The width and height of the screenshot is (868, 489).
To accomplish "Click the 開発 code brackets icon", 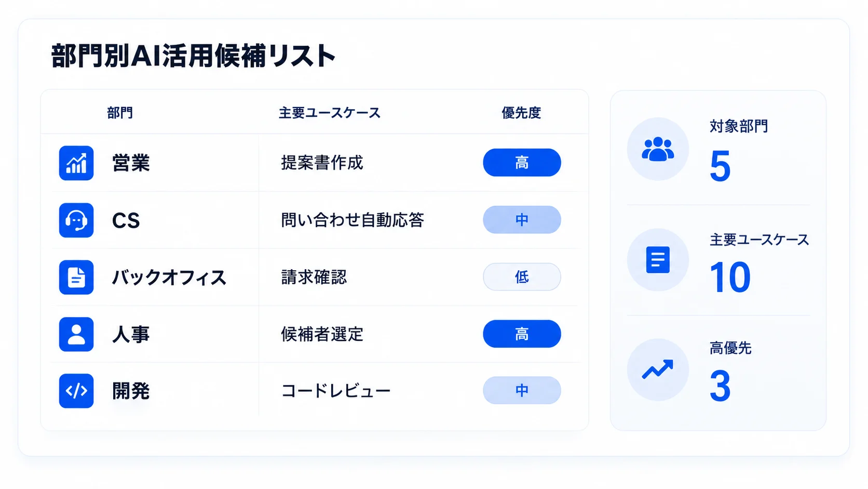I will [76, 391].
